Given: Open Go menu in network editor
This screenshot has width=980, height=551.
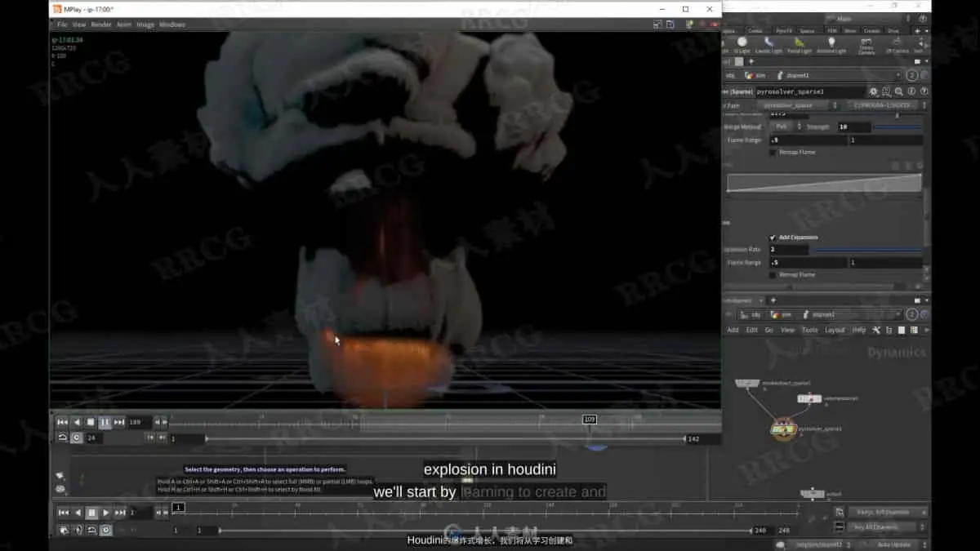Looking at the screenshot, I should click(769, 330).
